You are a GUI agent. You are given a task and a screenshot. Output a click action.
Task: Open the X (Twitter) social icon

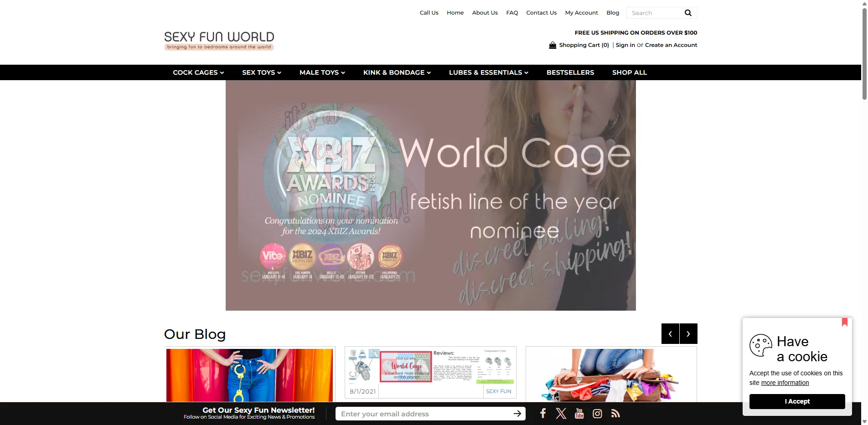[x=561, y=413]
